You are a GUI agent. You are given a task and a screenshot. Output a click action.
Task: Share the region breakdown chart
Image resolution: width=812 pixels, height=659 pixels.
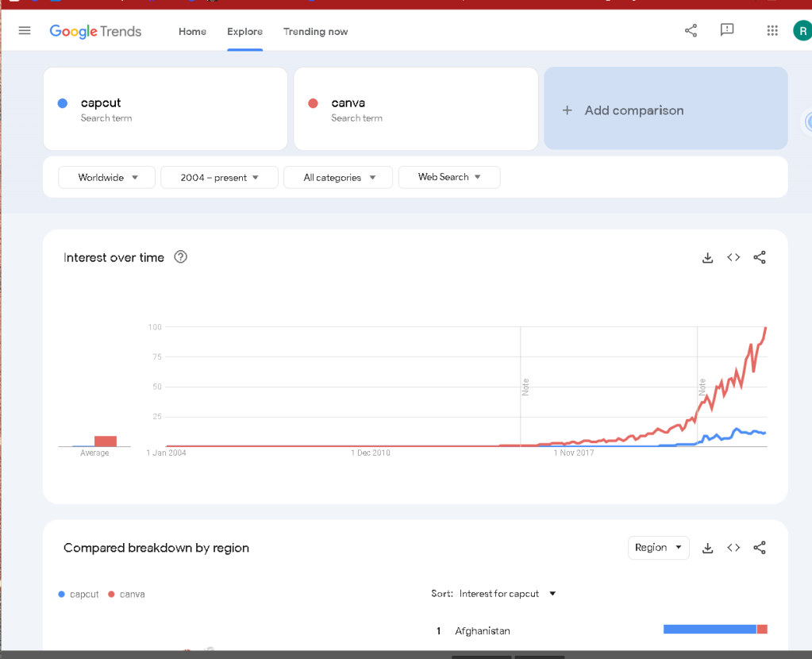pyautogui.click(x=759, y=548)
